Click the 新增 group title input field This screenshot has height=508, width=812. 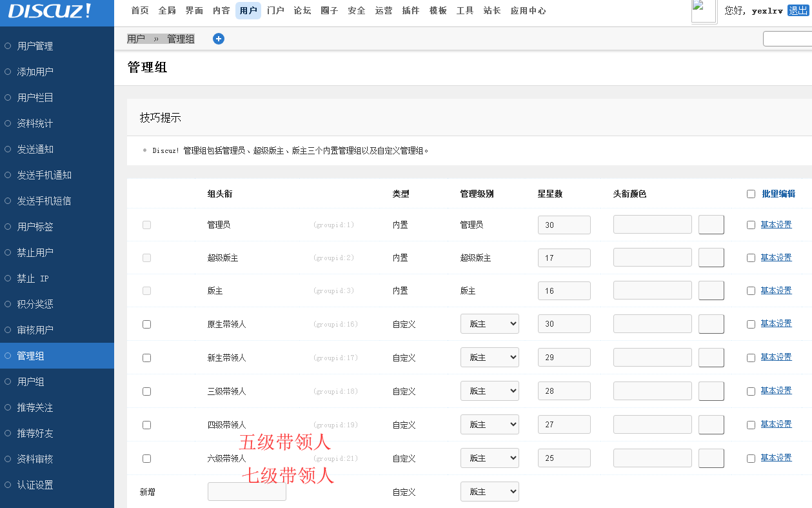[x=246, y=492]
